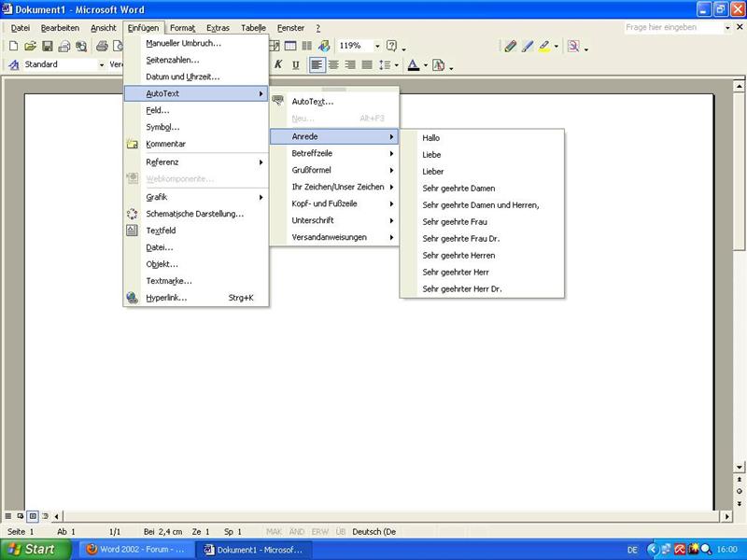The height and width of the screenshot is (560, 747).
Task: Click the New blank document icon
Action: pyautogui.click(x=13, y=46)
